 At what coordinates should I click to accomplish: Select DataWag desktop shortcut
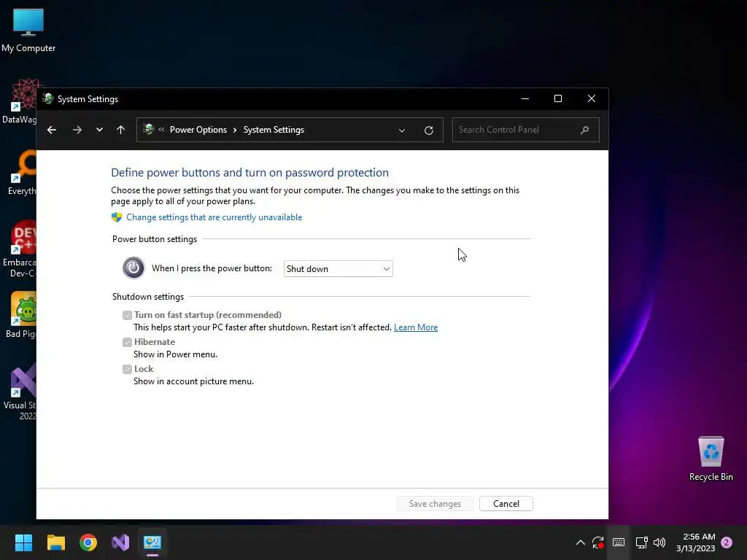point(19,101)
